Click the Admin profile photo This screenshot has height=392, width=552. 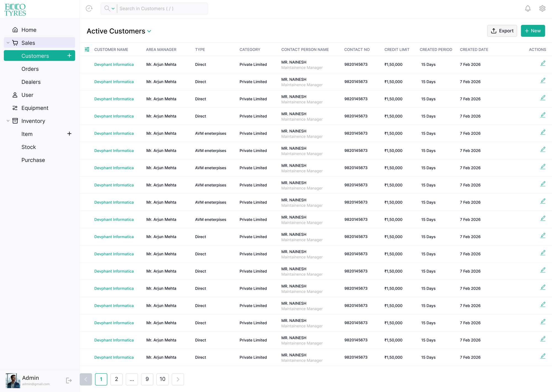coord(13,381)
